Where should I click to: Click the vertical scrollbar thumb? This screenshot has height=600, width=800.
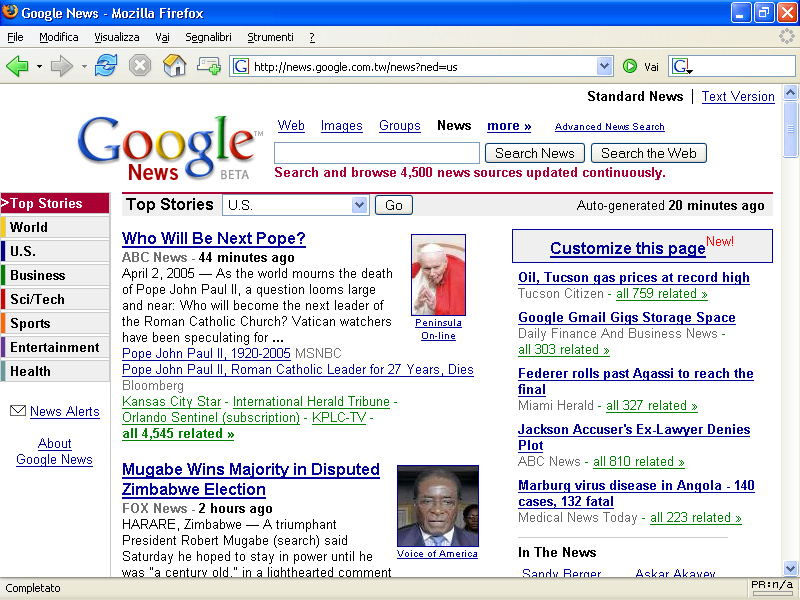[790, 129]
